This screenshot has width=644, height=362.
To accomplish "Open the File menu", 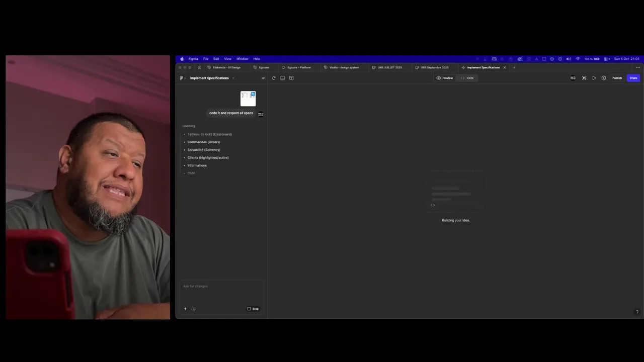I will 206,59.
